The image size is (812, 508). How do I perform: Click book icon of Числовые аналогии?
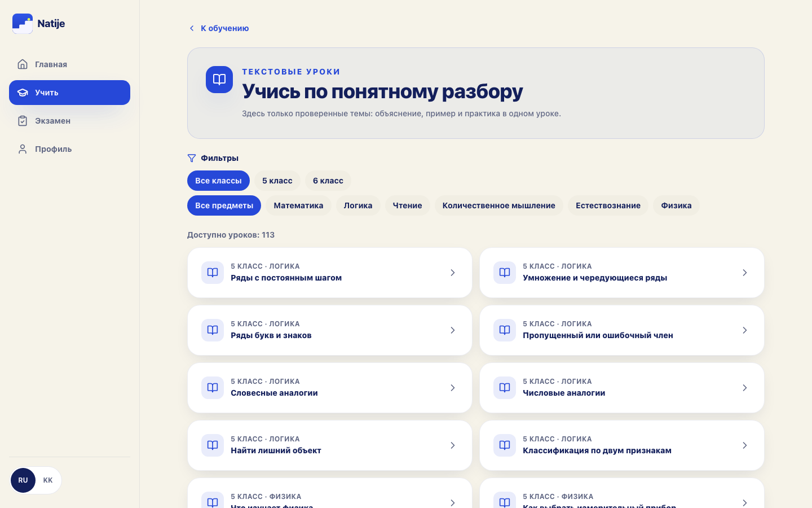tap(505, 388)
